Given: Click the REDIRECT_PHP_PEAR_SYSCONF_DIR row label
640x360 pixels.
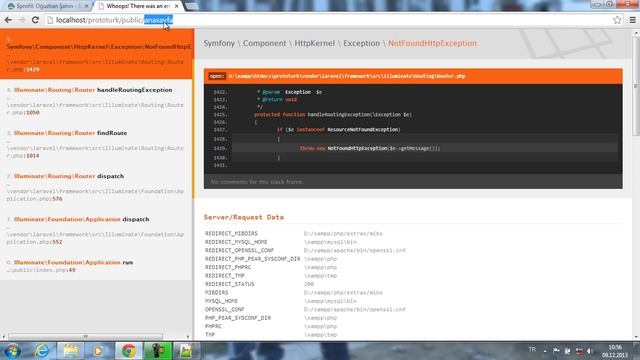Looking at the screenshot, I should [252, 259].
